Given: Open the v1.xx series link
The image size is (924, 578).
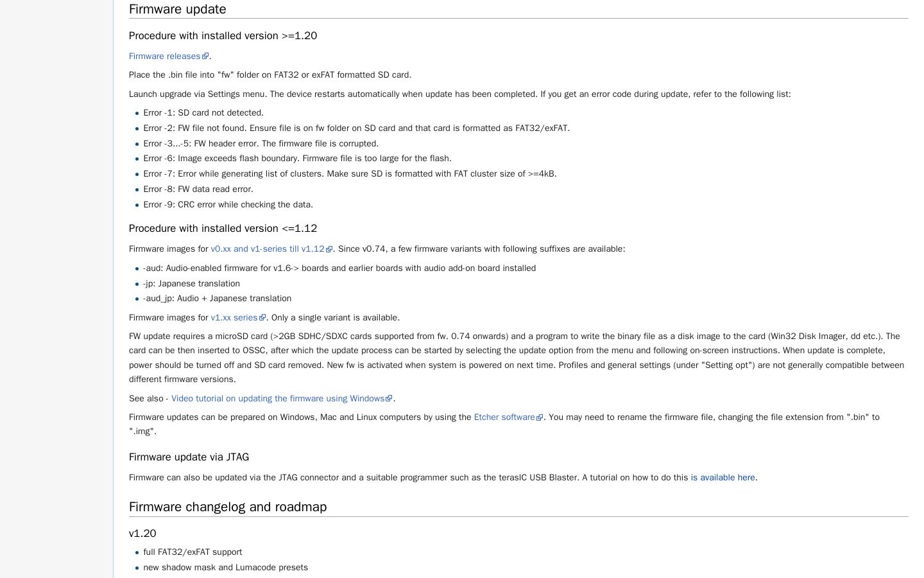Looking at the screenshot, I should pyautogui.click(x=234, y=318).
